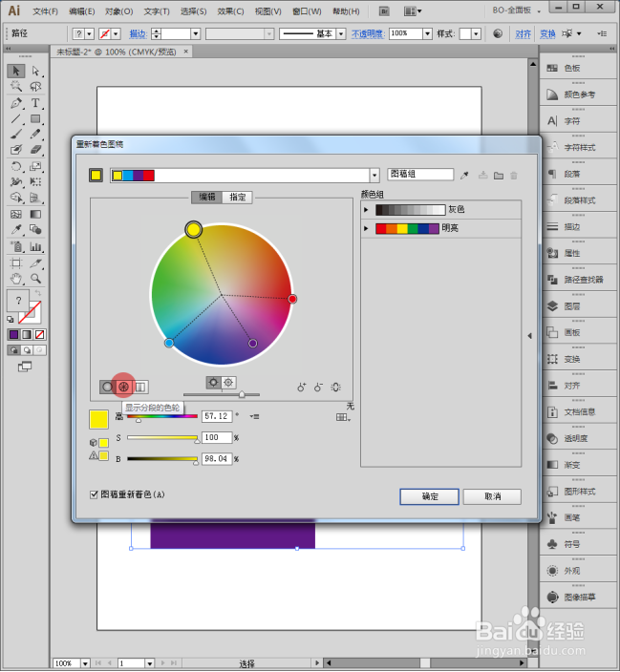Expand the gray color group
Viewport: 620px width, 672px height.
point(366,210)
